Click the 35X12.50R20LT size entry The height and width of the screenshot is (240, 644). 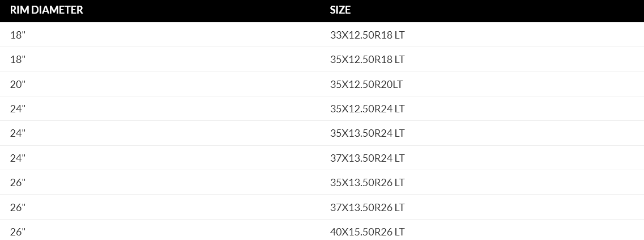pyautogui.click(x=366, y=84)
